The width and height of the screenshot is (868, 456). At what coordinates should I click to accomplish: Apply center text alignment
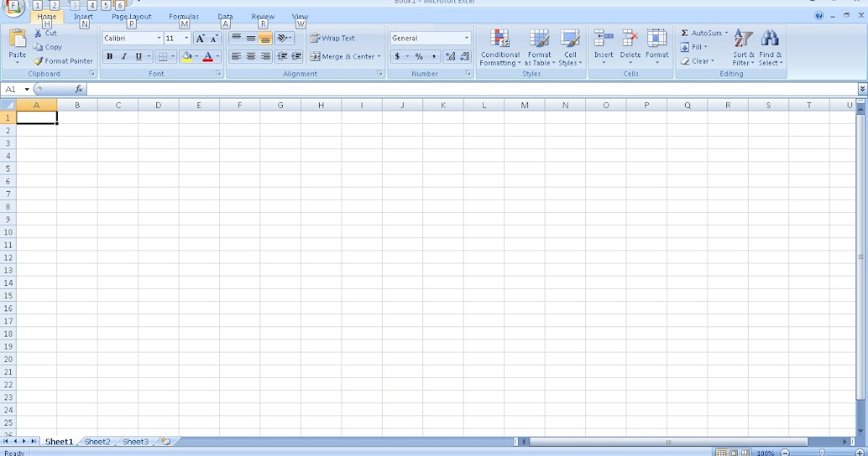point(250,56)
